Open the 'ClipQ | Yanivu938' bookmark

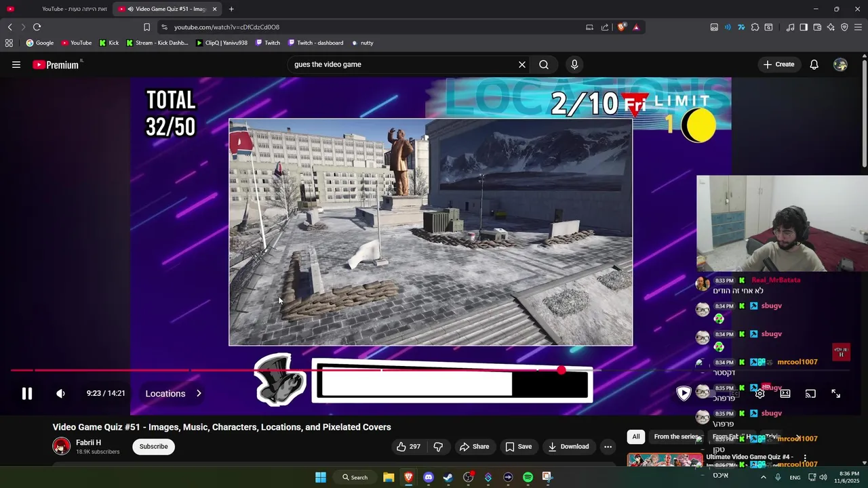click(221, 43)
